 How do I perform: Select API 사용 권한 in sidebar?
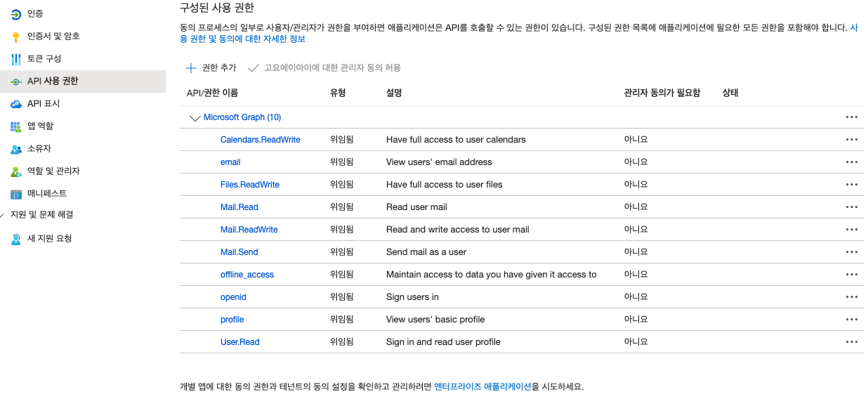[x=83, y=81]
